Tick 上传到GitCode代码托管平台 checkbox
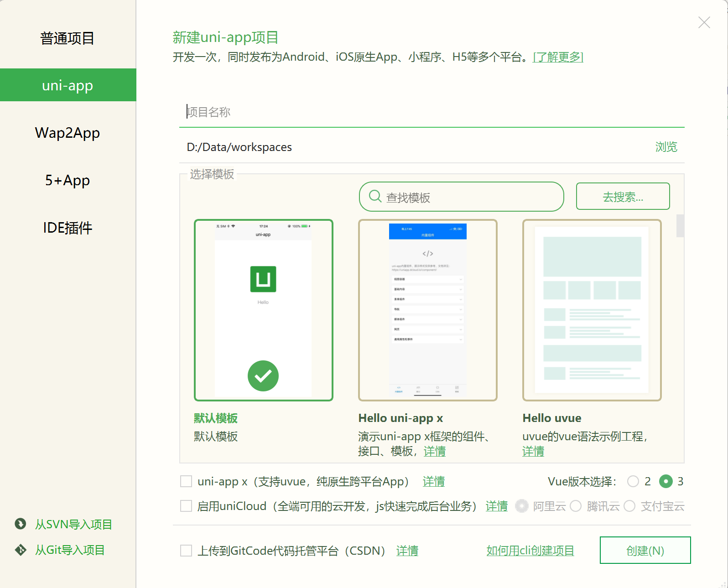 click(x=186, y=551)
